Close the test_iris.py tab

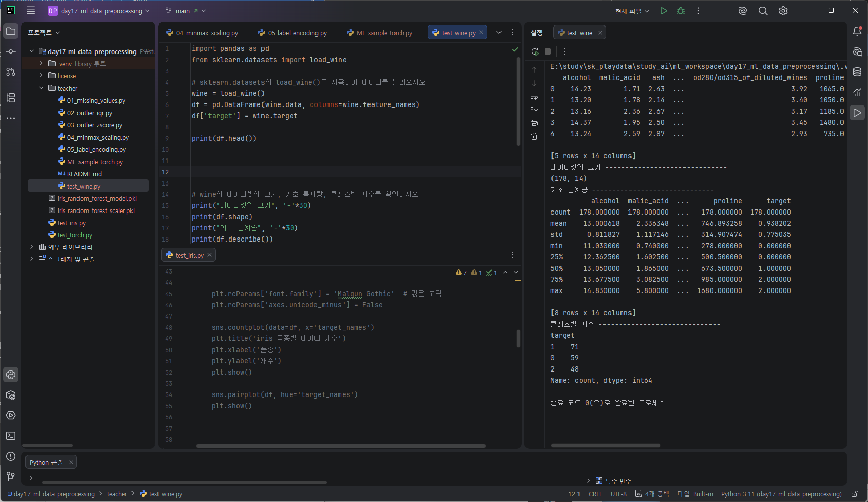point(209,255)
